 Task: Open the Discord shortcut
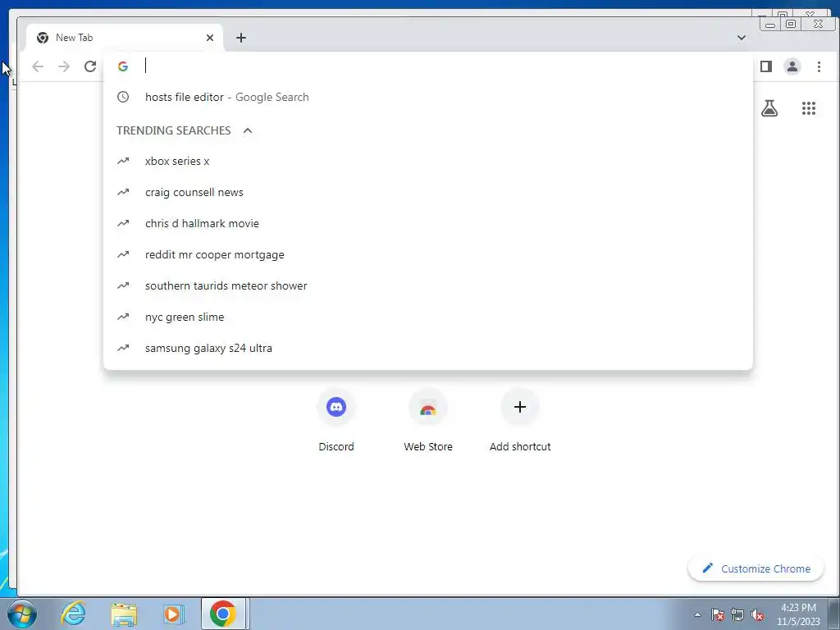tap(336, 420)
